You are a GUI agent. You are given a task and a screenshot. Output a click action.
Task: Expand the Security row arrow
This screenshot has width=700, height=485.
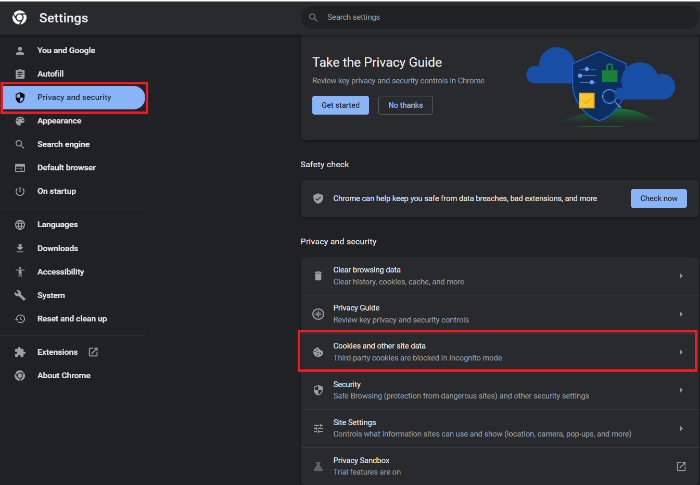[681, 390]
